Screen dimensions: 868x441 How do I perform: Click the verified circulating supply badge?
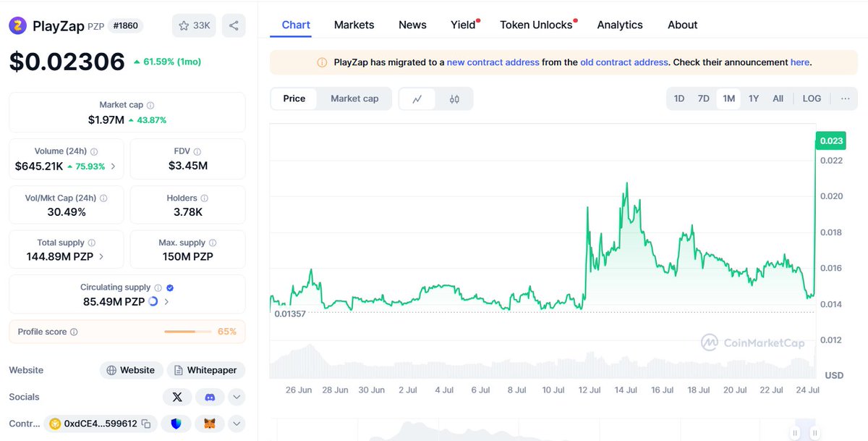170,287
